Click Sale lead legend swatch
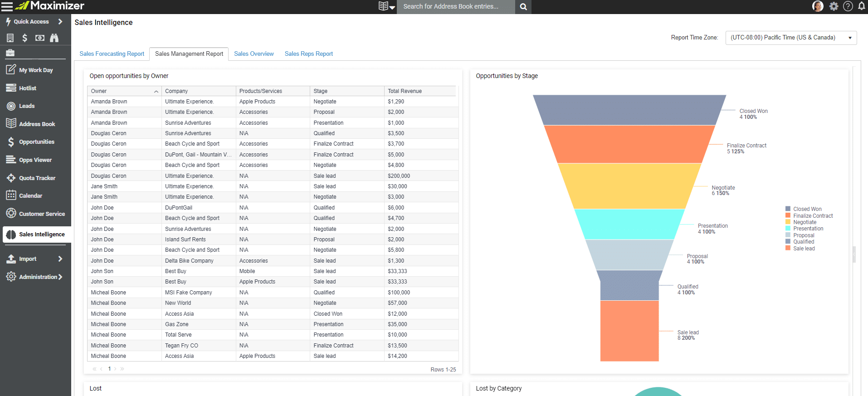868x396 pixels. [x=788, y=248]
